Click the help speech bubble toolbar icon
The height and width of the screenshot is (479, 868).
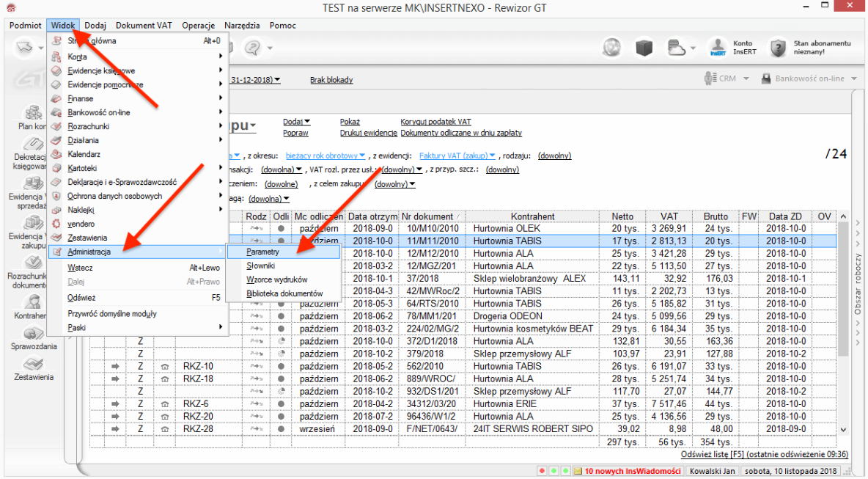point(254,48)
